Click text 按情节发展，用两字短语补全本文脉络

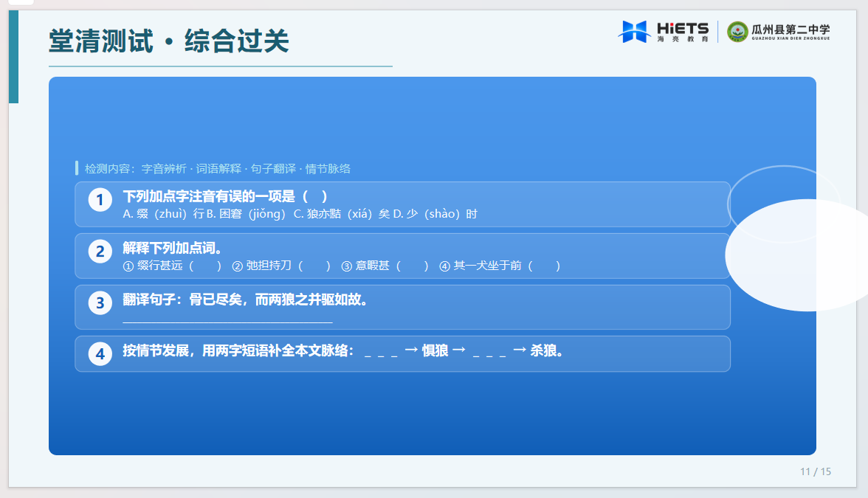pos(238,351)
